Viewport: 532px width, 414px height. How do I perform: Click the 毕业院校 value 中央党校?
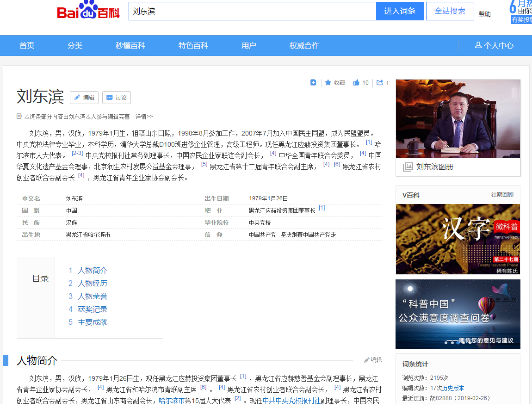(x=260, y=222)
